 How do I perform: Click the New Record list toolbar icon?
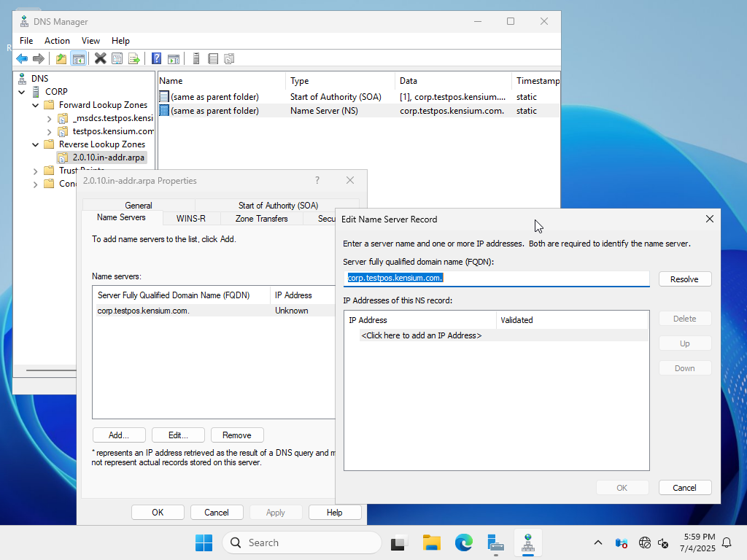pos(213,58)
